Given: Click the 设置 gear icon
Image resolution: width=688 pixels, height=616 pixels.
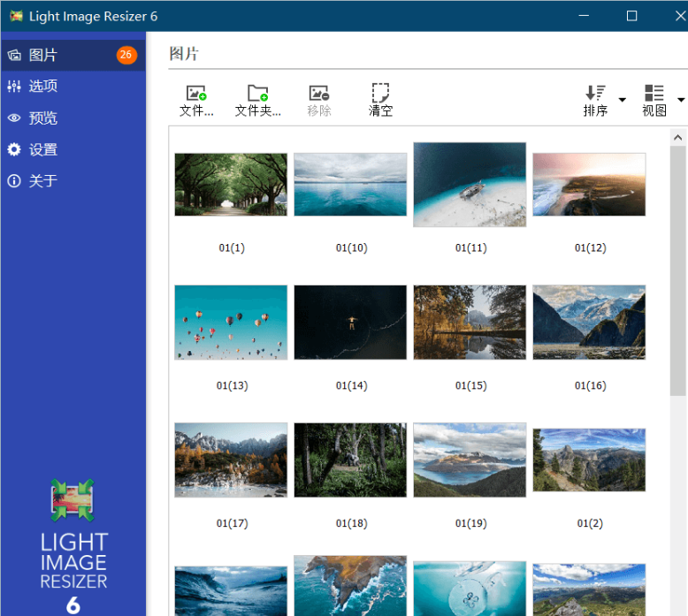Looking at the screenshot, I should click(x=14, y=149).
